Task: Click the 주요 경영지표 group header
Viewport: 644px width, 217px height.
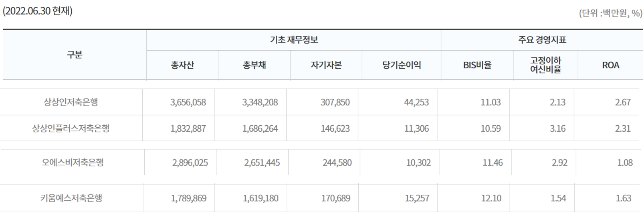Action: pos(542,40)
